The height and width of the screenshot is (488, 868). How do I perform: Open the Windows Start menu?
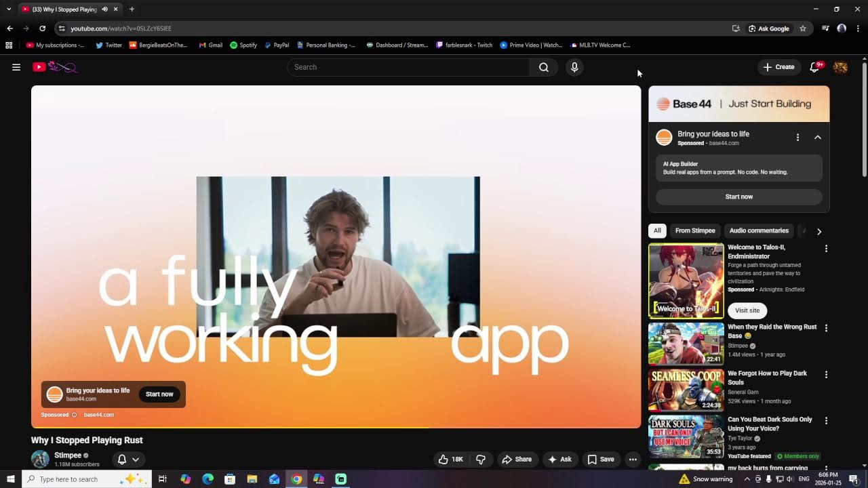(x=10, y=479)
